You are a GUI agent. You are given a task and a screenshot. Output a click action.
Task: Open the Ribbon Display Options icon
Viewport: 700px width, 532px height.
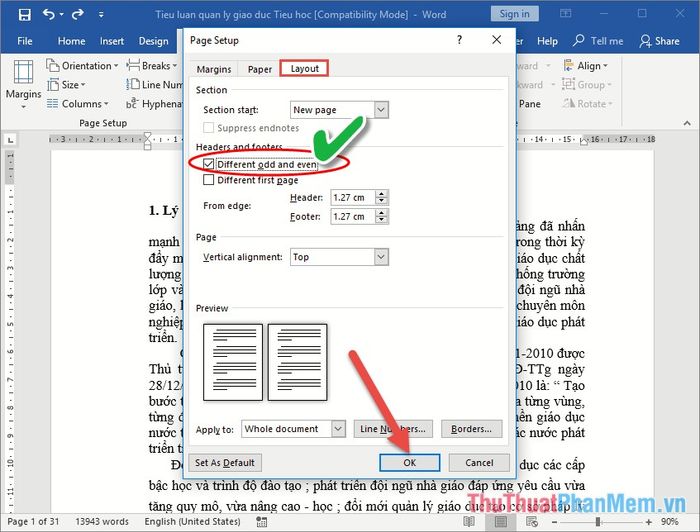pos(566,13)
